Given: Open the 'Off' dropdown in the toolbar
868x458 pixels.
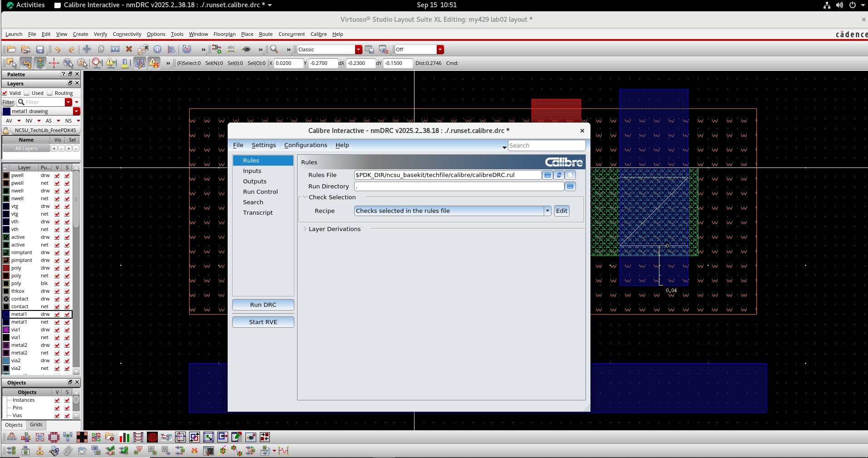Looking at the screenshot, I should [440, 49].
